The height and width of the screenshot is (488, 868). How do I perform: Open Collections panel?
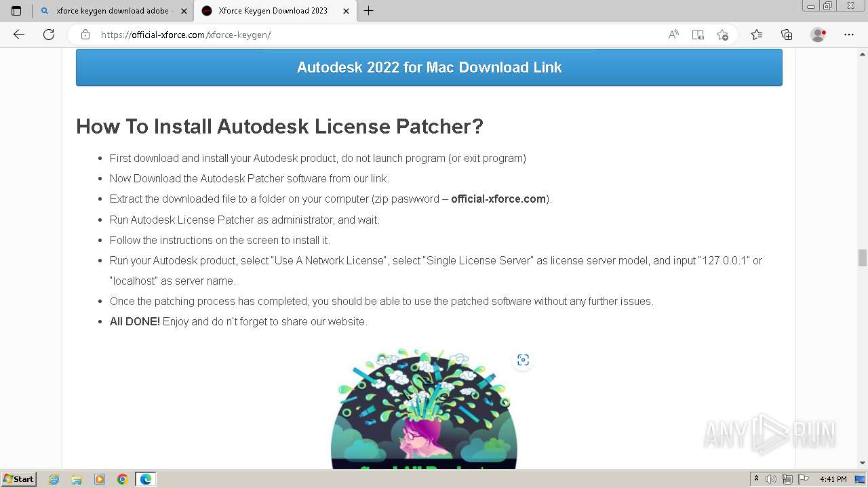pos(787,35)
